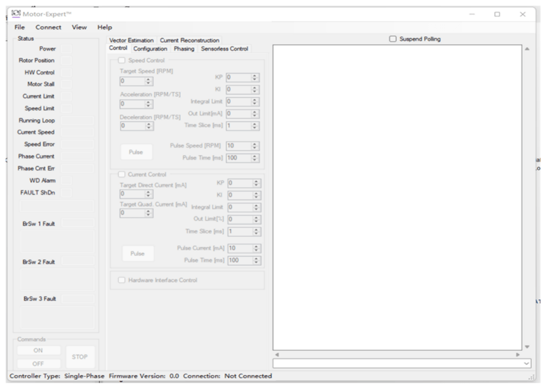The width and height of the screenshot is (543, 392).
Task: Click the Pulse button under Speed Control
Action: (x=136, y=152)
